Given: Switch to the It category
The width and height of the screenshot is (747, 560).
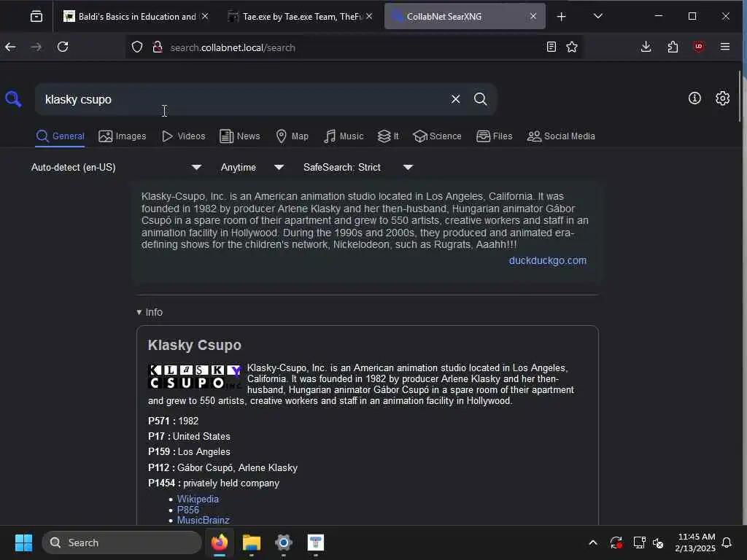Looking at the screenshot, I should [388, 136].
